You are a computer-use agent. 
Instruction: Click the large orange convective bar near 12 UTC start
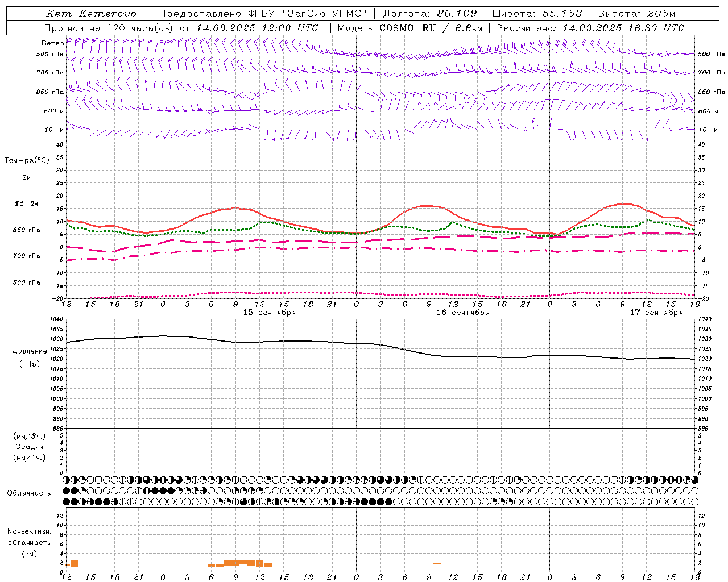click(74, 564)
